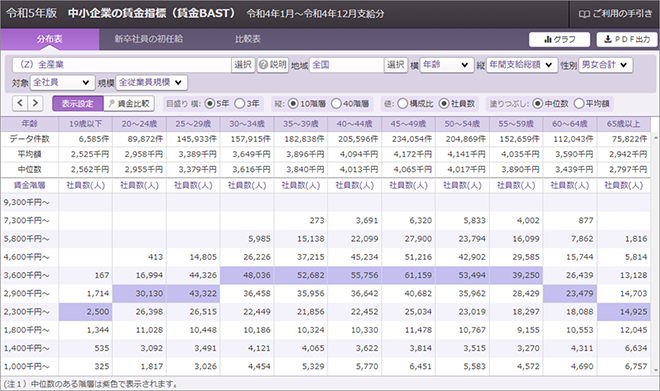This screenshot has width=660, height=391.
Task: Select the 中位数 fill radio button
Action: click(x=538, y=104)
